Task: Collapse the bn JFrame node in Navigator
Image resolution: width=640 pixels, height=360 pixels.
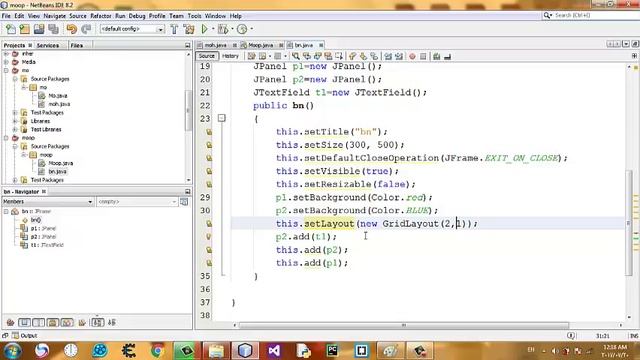Action: tap(6, 211)
